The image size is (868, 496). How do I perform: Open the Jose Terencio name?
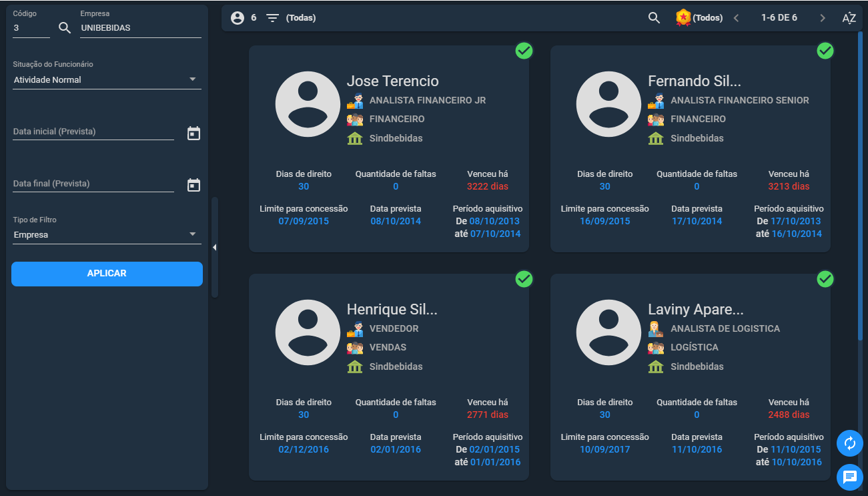pyautogui.click(x=393, y=81)
